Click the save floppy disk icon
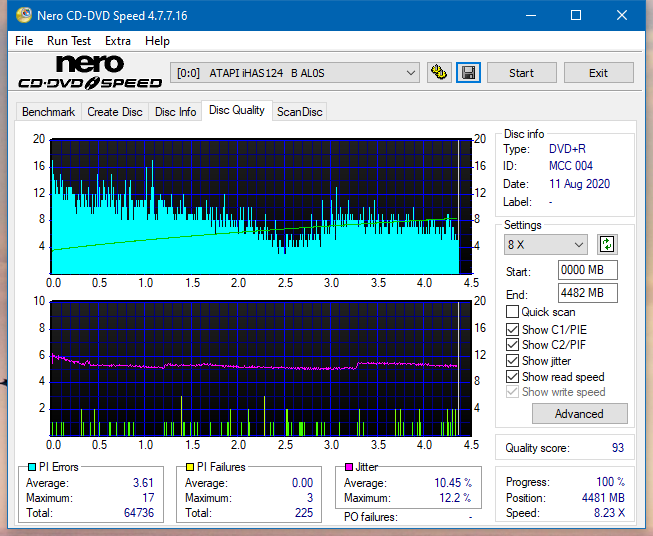Screen dimensions: 653x536 click(x=469, y=73)
